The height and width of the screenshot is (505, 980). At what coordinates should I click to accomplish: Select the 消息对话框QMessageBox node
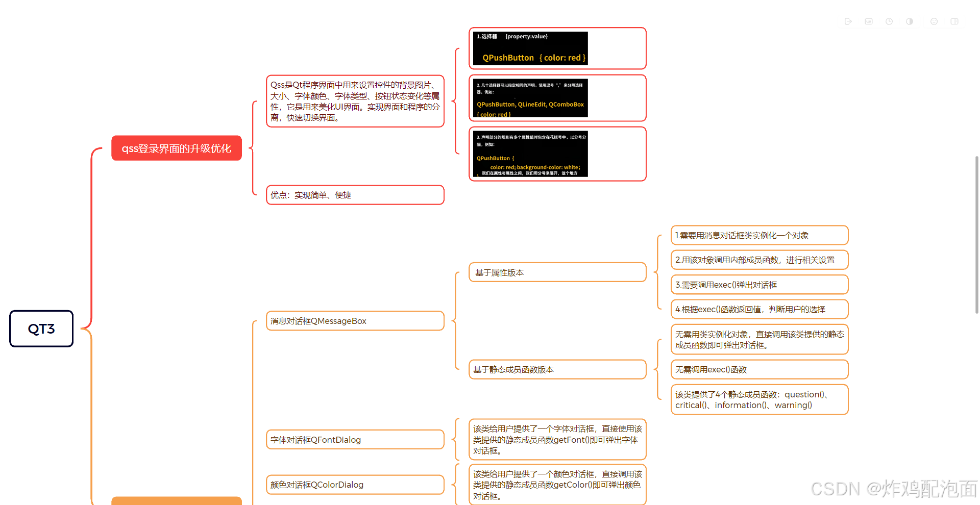pos(355,321)
